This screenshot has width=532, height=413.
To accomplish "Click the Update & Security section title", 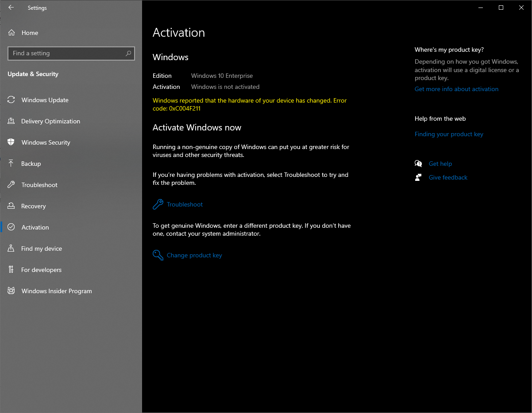I will tap(33, 74).
